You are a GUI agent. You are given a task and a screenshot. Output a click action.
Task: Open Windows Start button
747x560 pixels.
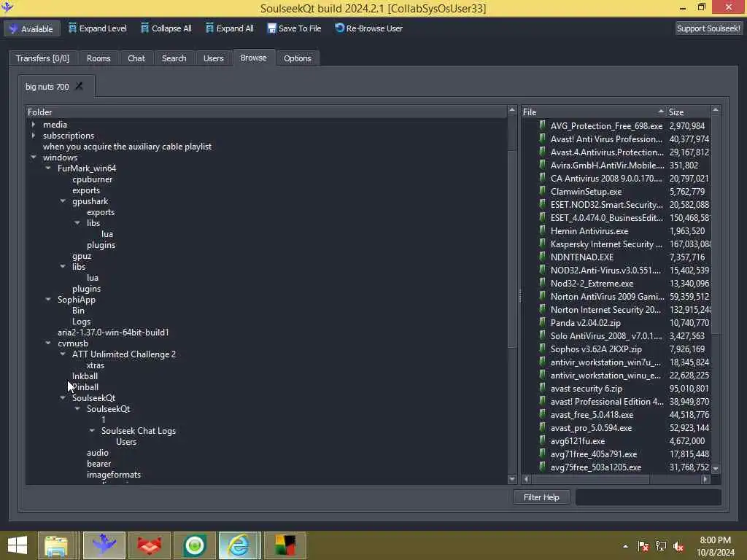click(18, 545)
